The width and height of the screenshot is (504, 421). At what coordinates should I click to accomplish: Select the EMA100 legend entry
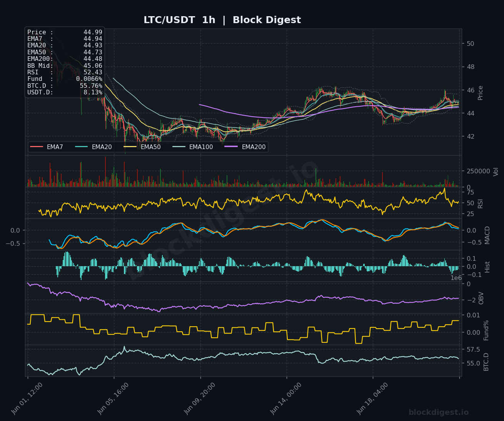tap(193, 147)
